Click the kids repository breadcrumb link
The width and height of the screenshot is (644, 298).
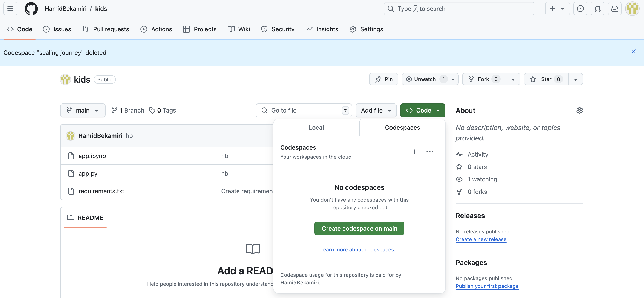(101, 9)
